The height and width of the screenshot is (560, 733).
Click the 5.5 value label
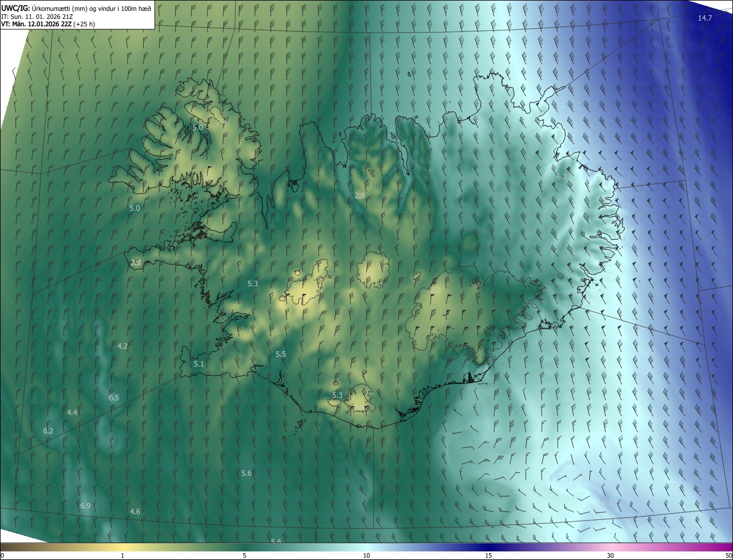281,354
